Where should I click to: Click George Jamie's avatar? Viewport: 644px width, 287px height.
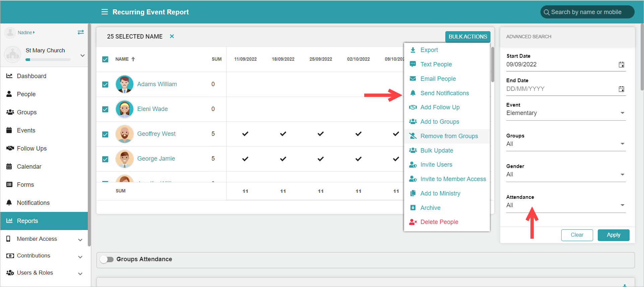(x=125, y=159)
